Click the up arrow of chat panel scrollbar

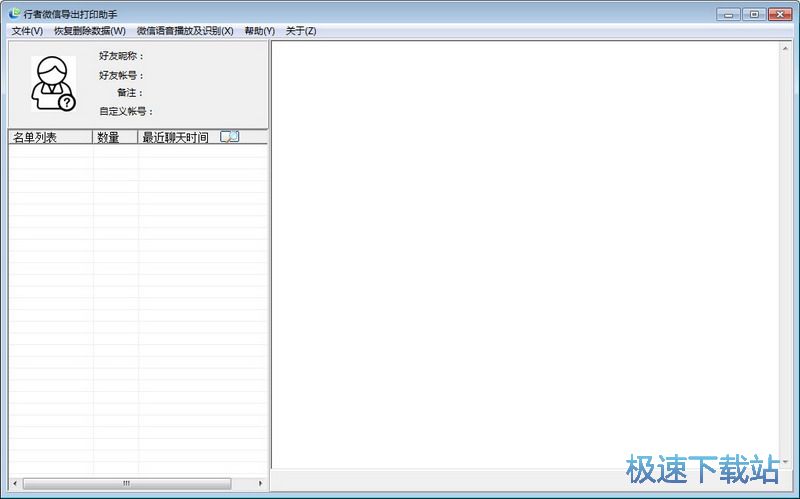coord(786,48)
